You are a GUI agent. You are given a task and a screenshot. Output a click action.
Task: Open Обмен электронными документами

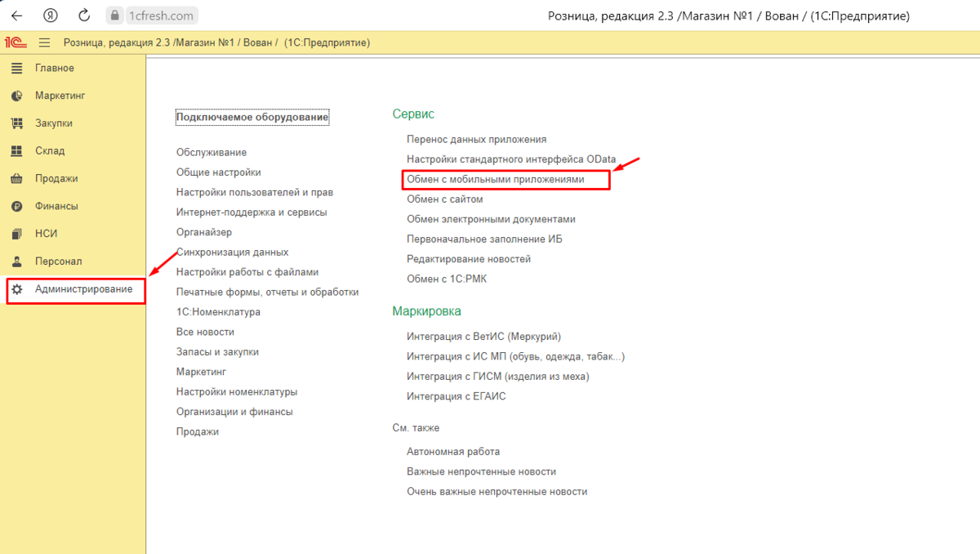pos(491,219)
